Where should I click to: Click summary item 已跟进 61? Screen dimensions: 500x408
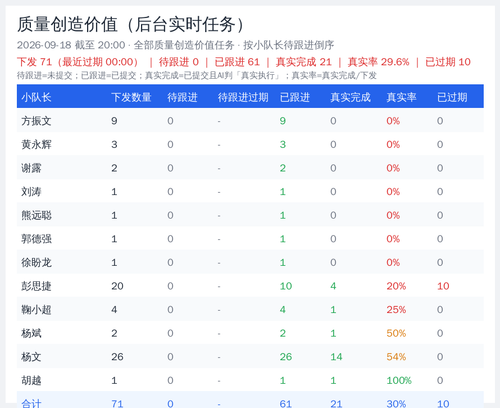pos(237,62)
